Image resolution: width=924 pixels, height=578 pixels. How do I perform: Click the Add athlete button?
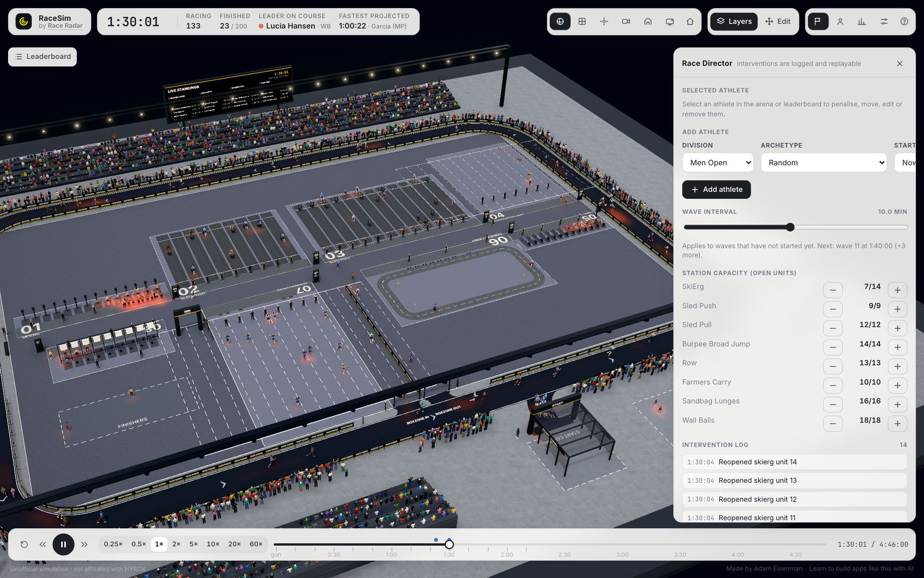pos(716,190)
